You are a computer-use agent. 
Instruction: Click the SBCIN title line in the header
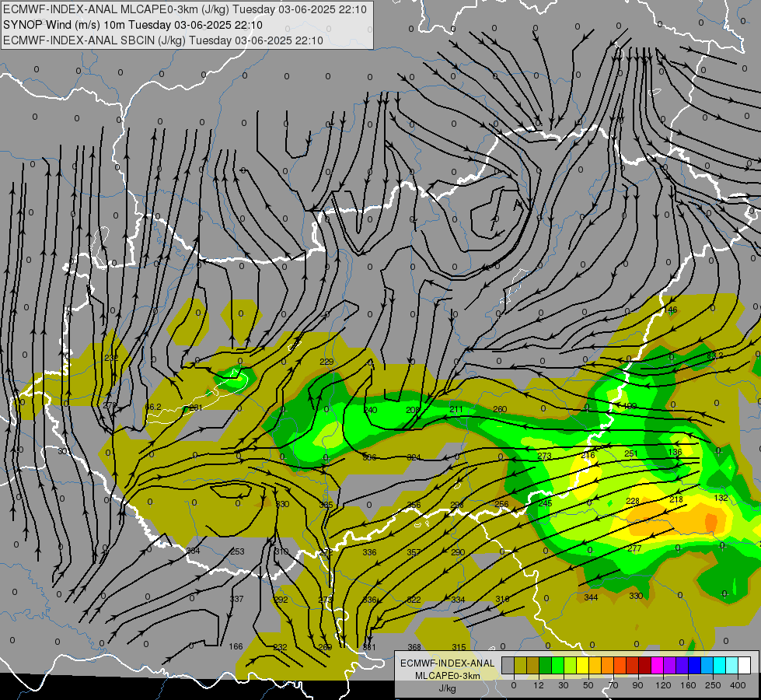(x=163, y=40)
